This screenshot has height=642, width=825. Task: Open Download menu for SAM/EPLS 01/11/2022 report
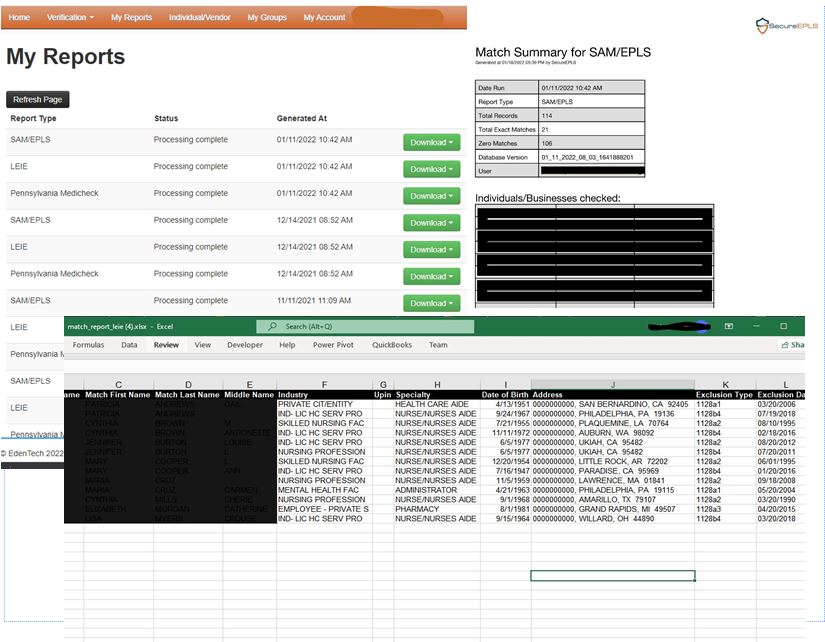pyautogui.click(x=431, y=142)
